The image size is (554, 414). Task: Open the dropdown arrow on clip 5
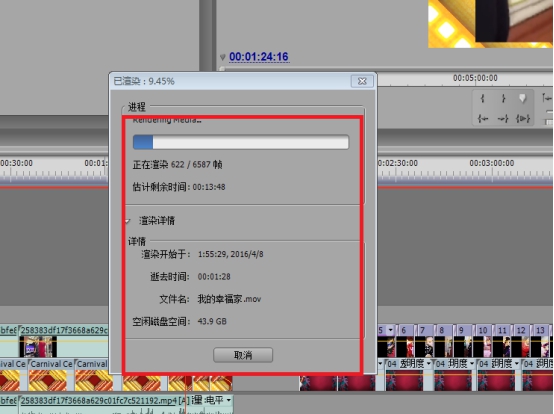pos(390,330)
